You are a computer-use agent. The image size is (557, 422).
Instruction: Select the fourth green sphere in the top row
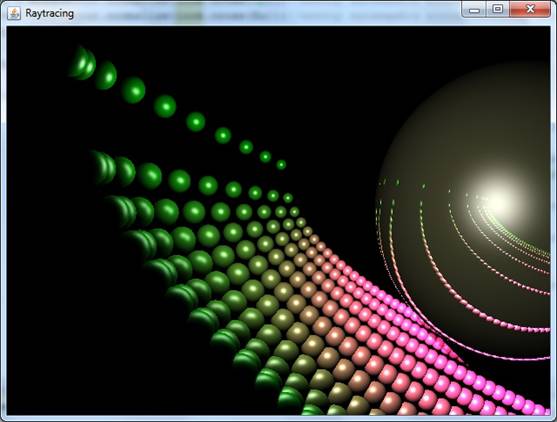pos(165,106)
